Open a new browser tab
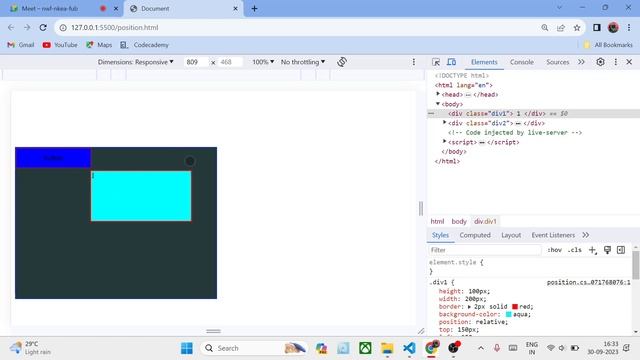Image resolution: width=640 pixels, height=360 pixels. (254, 8)
